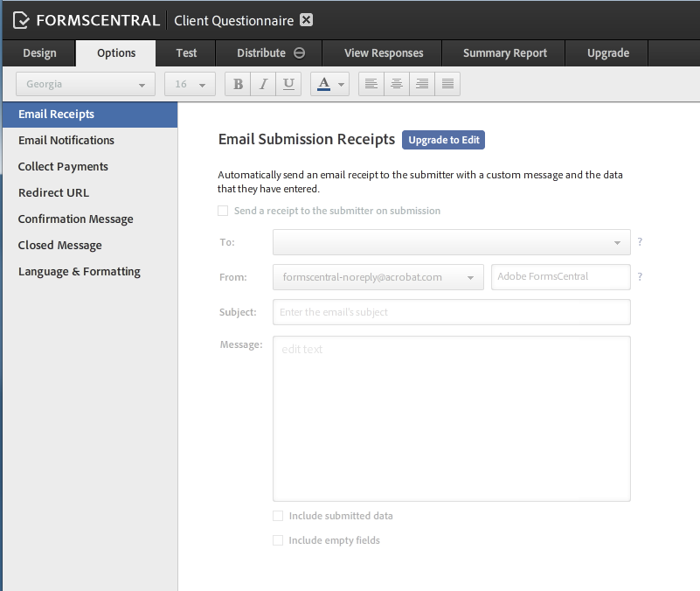The image size is (700, 591).
Task: Open help for the From field
Action: tap(640, 276)
